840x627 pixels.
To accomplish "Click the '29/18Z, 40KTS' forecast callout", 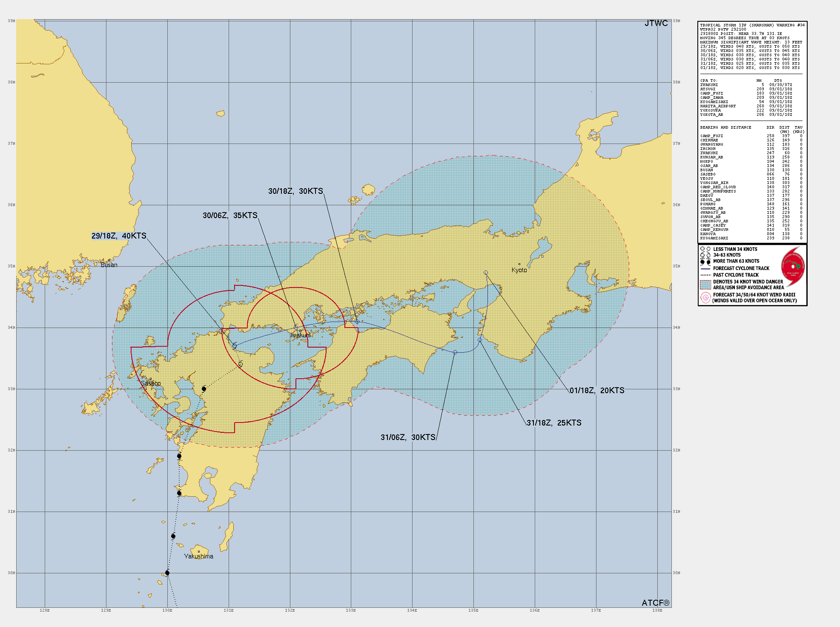I will [x=119, y=236].
